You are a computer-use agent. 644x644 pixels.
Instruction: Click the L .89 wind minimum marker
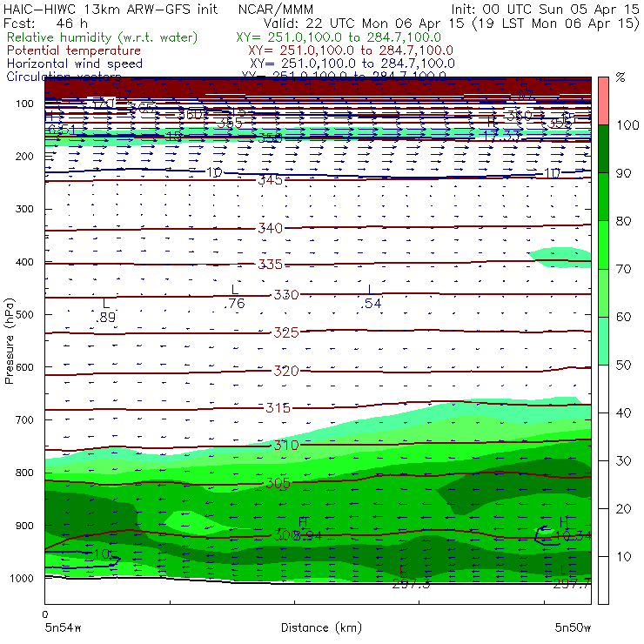[106, 311]
